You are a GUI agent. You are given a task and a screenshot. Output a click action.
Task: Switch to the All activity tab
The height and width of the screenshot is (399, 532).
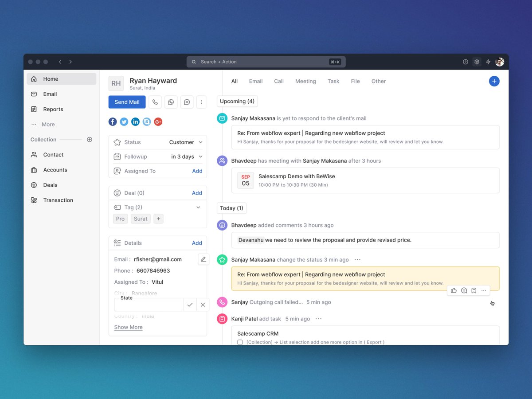click(235, 81)
